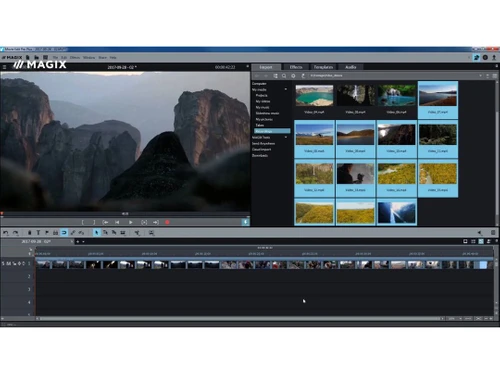This screenshot has height=375, width=500.
Task: Open the Edit menu
Action: tap(64, 58)
